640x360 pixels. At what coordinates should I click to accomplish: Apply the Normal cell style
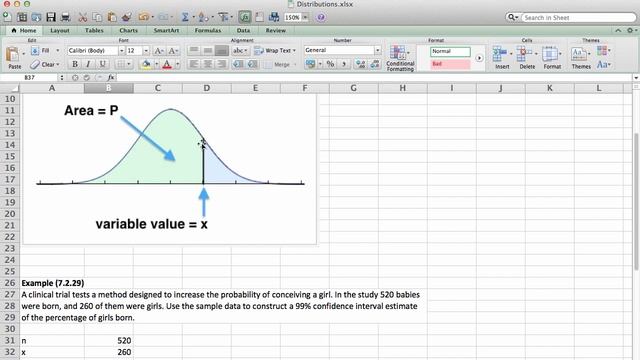click(x=450, y=51)
